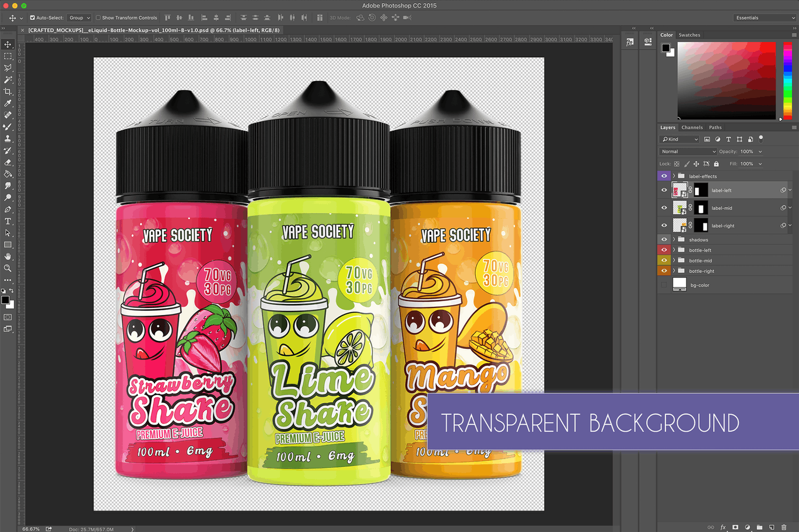Switch to the Channels tab

click(692, 127)
